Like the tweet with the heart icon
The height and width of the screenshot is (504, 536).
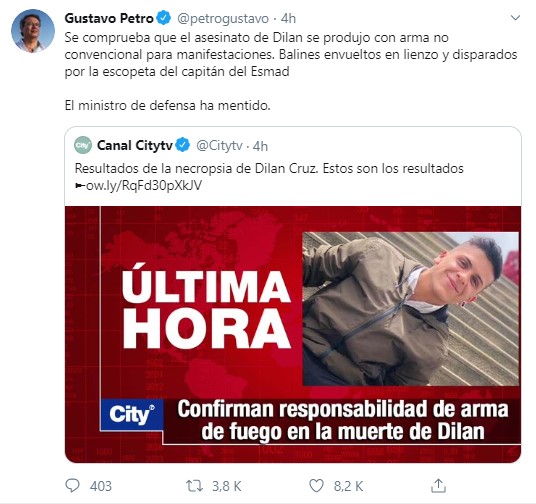316,486
